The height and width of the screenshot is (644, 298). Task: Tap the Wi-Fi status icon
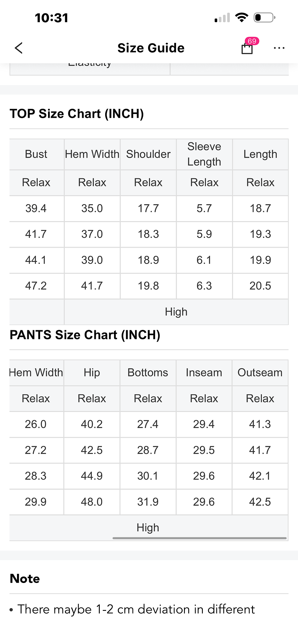point(242,18)
